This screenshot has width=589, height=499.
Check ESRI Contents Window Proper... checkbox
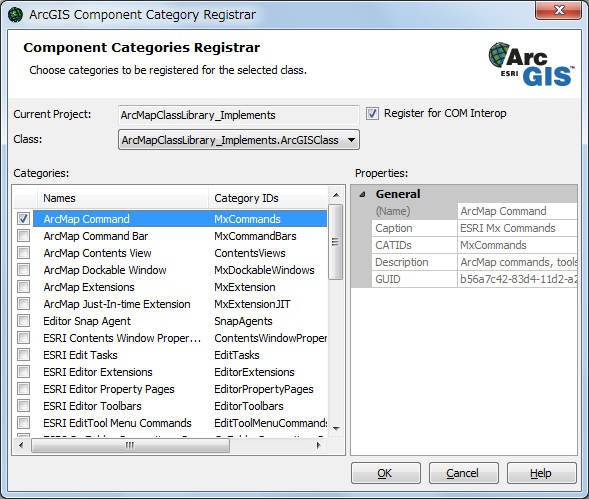coord(23,338)
